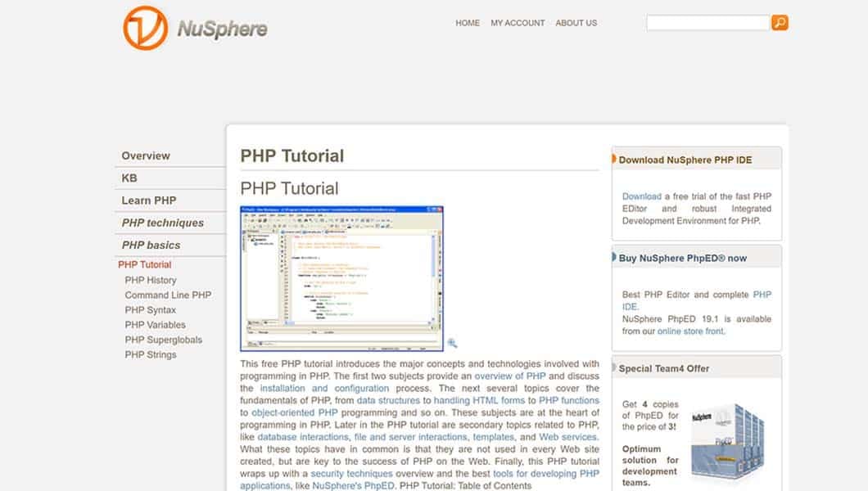This screenshot has height=491, width=868.
Task: Click the NuSphere wordmark text
Action: pos(222,29)
